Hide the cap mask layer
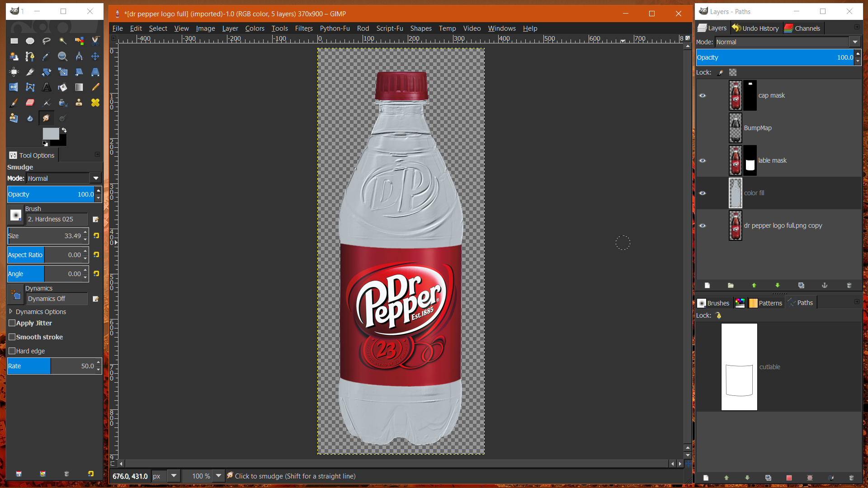Screen dimensions: 868x488 703,95
